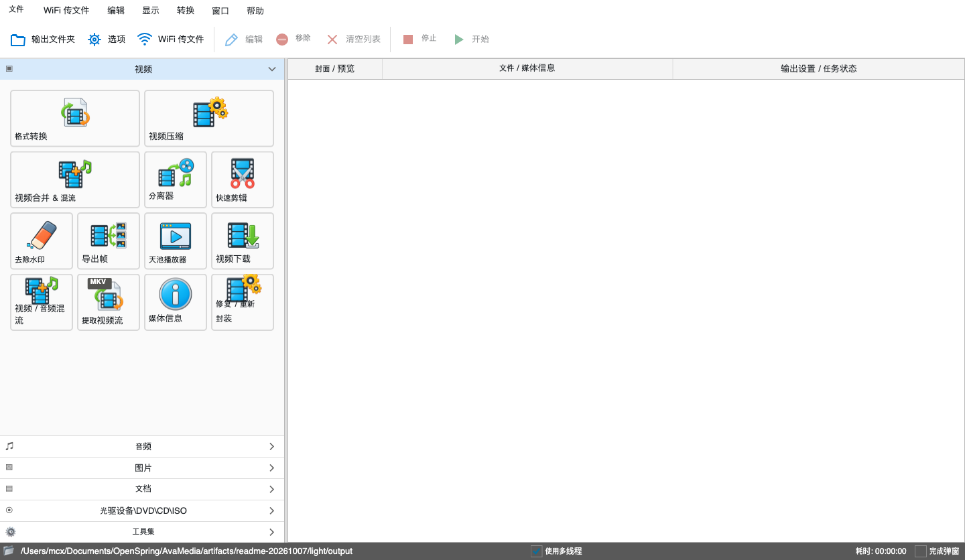Click the 编辑 pencil toolbar button
The height and width of the screenshot is (560, 965).
click(x=243, y=40)
